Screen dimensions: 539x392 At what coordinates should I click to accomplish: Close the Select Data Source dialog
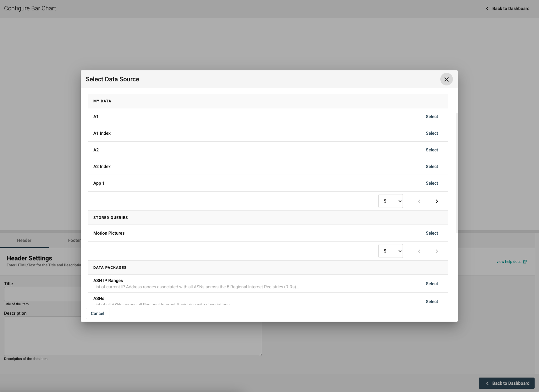pos(446,79)
